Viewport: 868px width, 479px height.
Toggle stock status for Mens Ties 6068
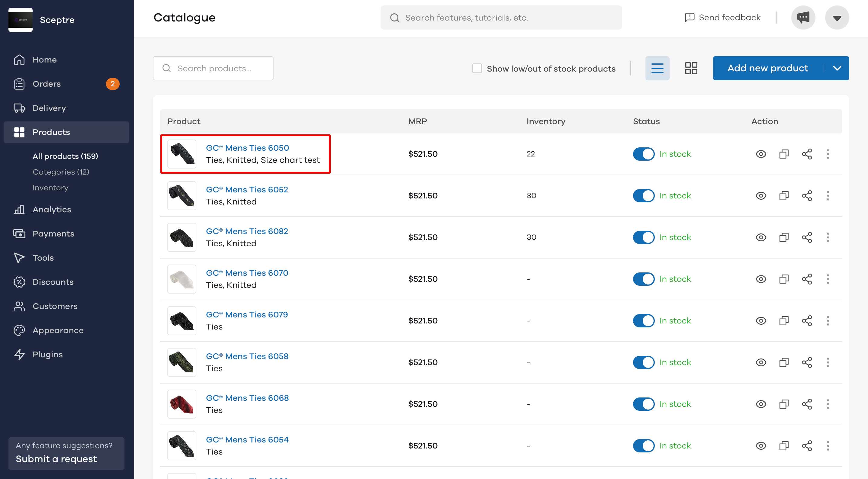pyautogui.click(x=643, y=404)
